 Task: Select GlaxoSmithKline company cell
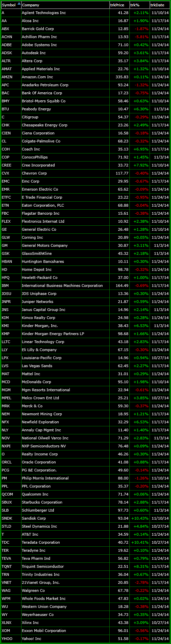65,253
